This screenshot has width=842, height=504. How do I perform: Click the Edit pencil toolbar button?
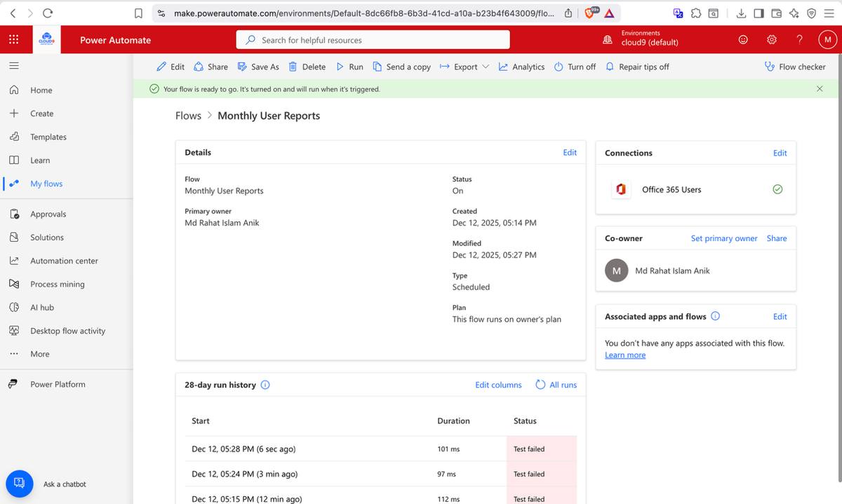[x=171, y=67]
